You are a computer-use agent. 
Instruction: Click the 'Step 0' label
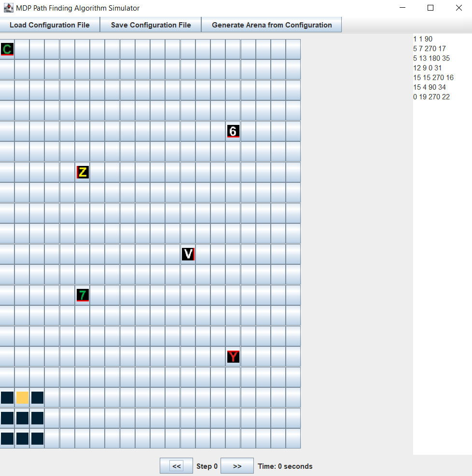(x=207, y=466)
